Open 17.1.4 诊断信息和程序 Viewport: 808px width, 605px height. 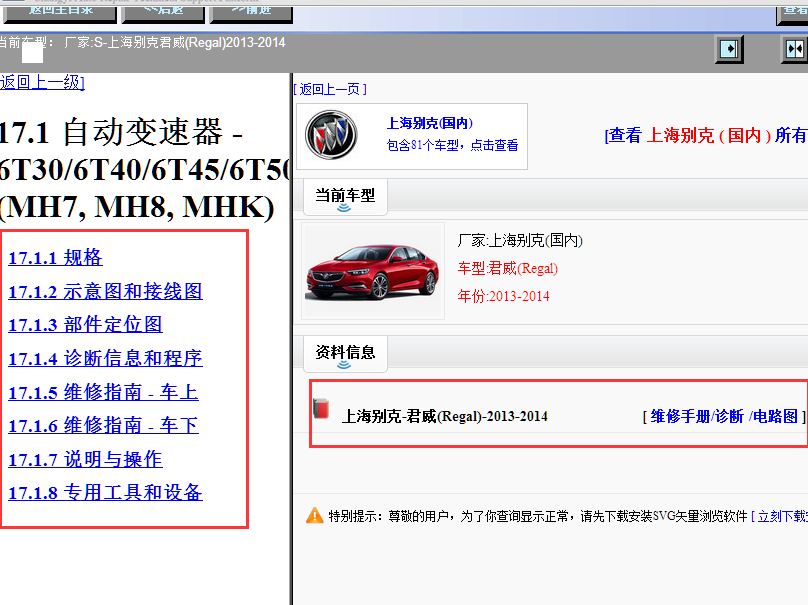pos(105,358)
